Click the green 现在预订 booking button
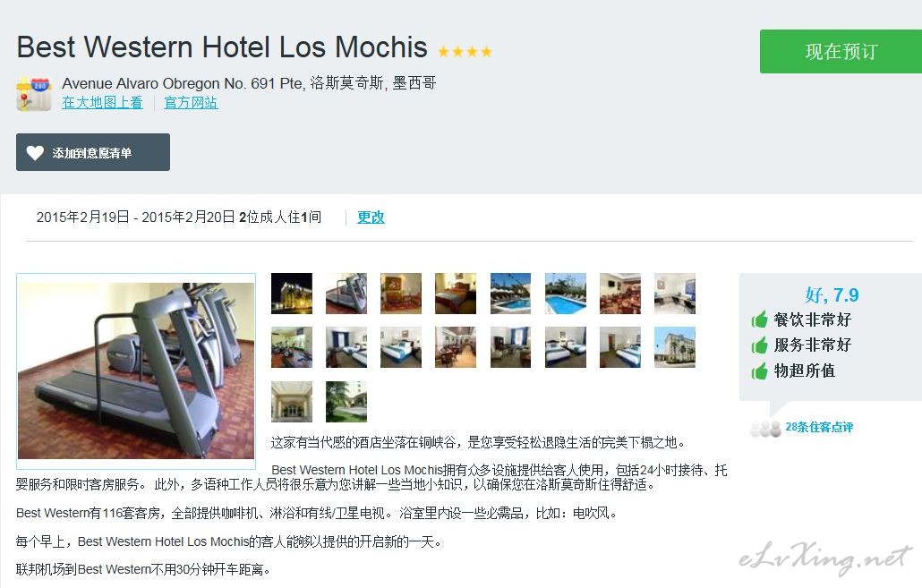 pyautogui.click(x=841, y=52)
